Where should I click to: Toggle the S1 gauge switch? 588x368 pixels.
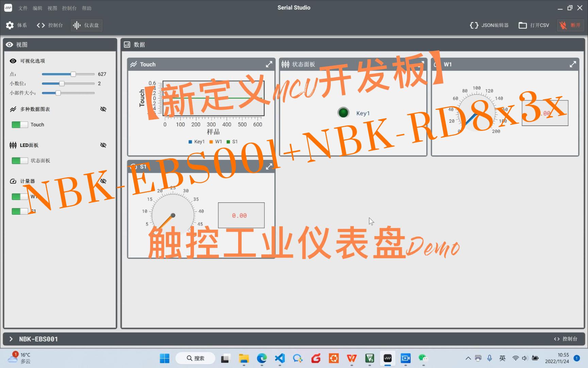click(20, 211)
